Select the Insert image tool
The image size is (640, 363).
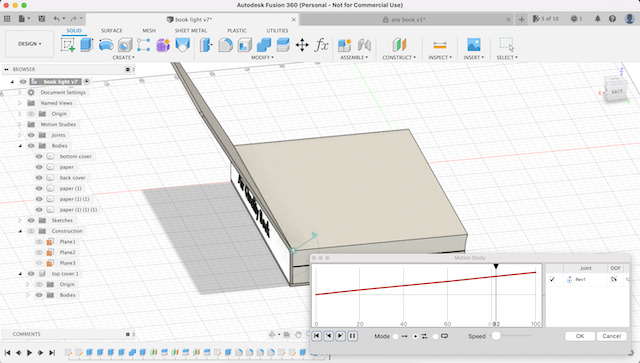(473, 45)
